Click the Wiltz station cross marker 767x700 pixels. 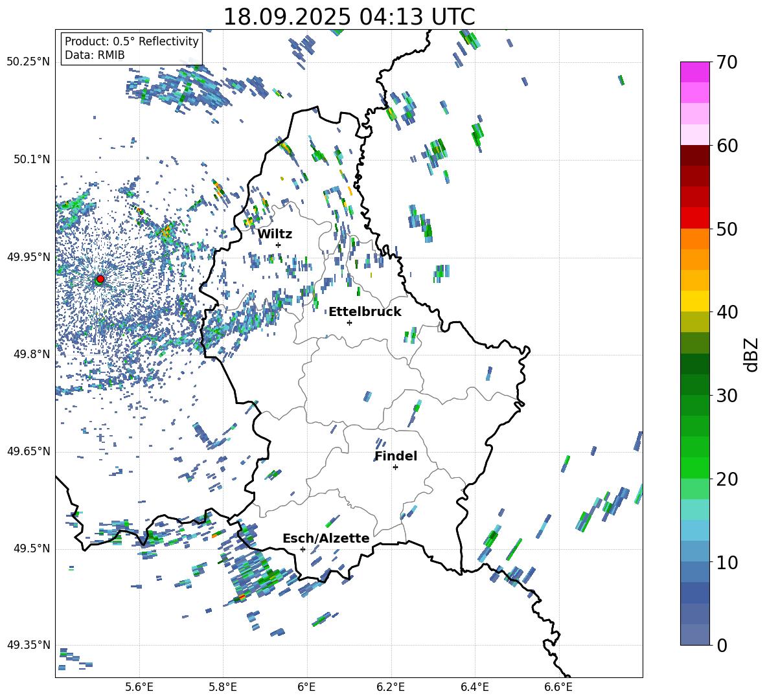pyautogui.click(x=278, y=245)
